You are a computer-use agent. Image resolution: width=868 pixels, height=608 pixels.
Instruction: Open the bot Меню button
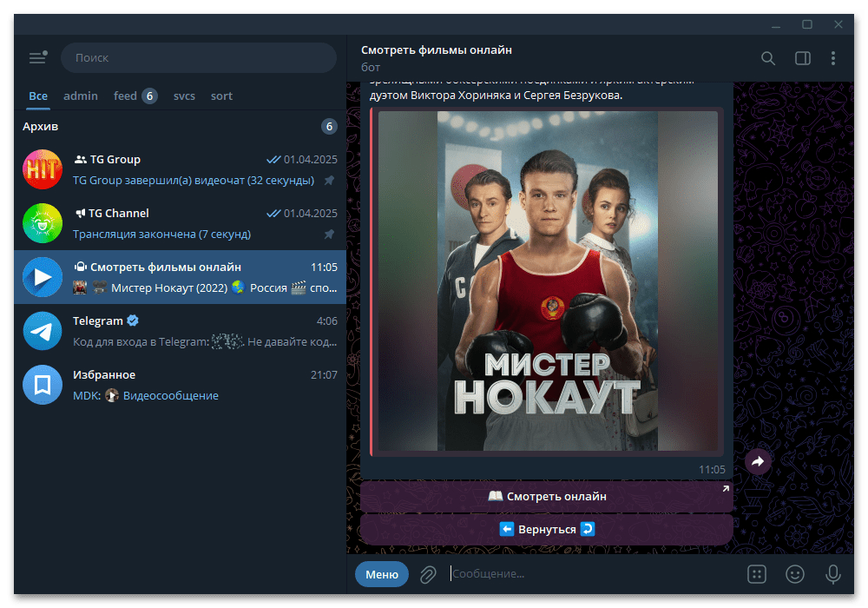pyautogui.click(x=381, y=574)
